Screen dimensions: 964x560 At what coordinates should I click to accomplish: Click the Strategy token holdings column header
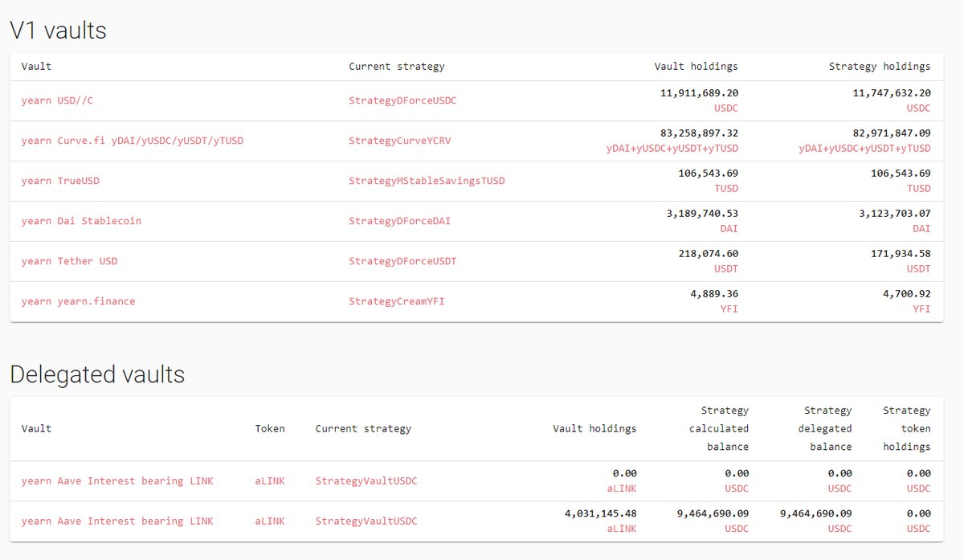tap(907, 428)
